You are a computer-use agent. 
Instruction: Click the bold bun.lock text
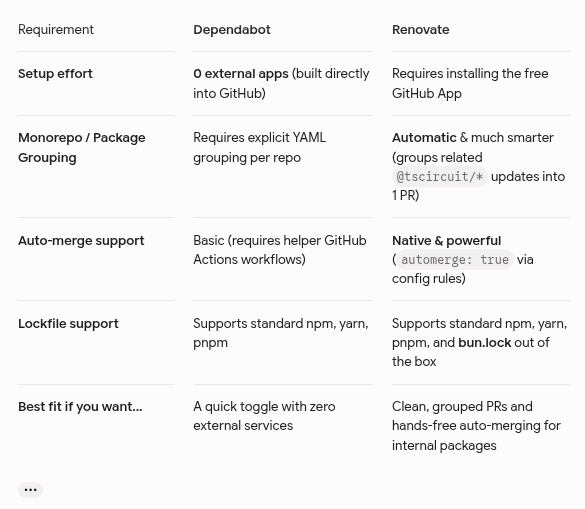click(x=484, y=343)
